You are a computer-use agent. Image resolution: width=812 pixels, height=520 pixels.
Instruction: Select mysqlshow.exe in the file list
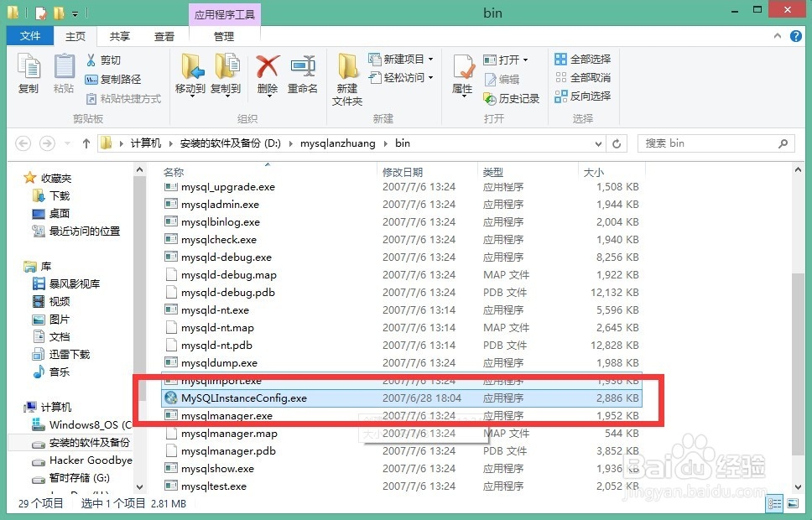[401, 469]
